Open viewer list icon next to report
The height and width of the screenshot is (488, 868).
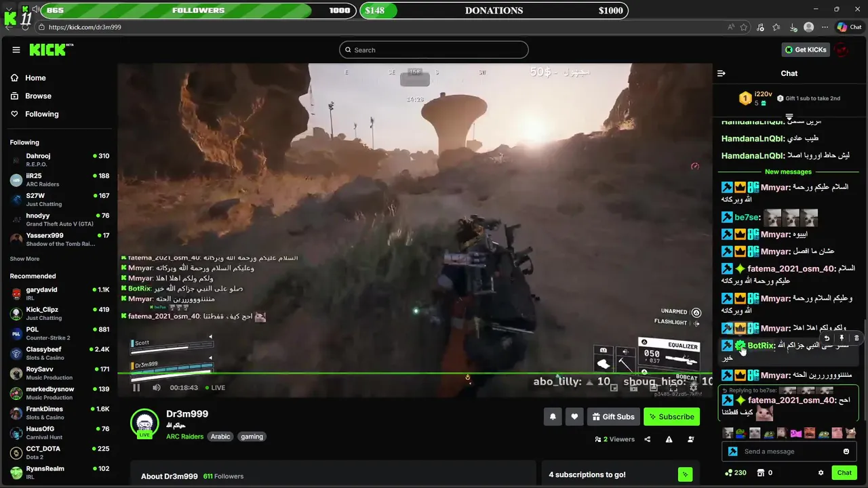(x=691, y=439)
